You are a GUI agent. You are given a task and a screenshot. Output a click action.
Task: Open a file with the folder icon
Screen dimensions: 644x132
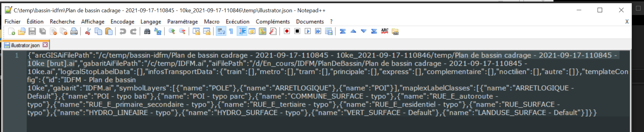coord(22,31)
